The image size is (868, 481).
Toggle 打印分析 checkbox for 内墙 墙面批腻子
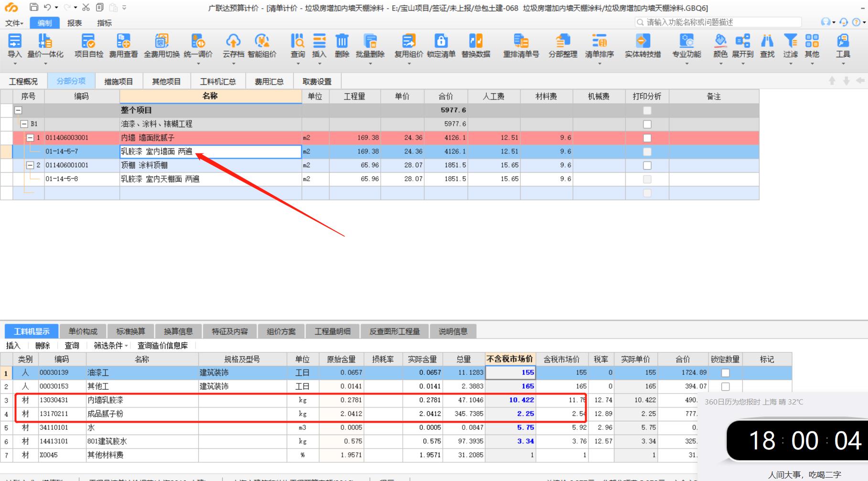point(647,138)
